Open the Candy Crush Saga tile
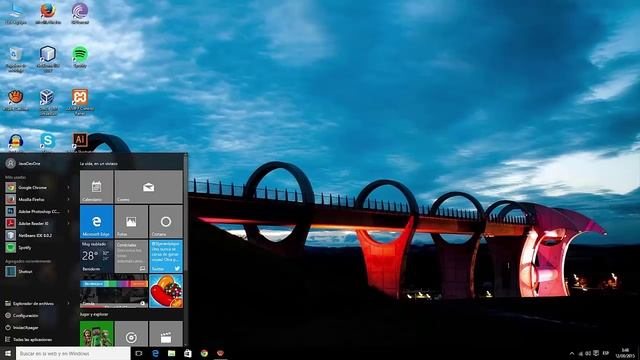The image size is (640, 360). [x=166, y=291]
